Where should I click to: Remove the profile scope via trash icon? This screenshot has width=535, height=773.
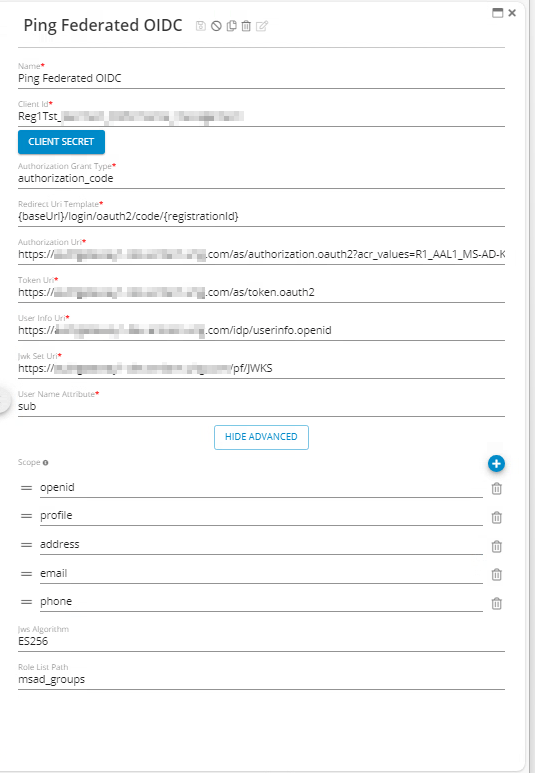[497, 517]
